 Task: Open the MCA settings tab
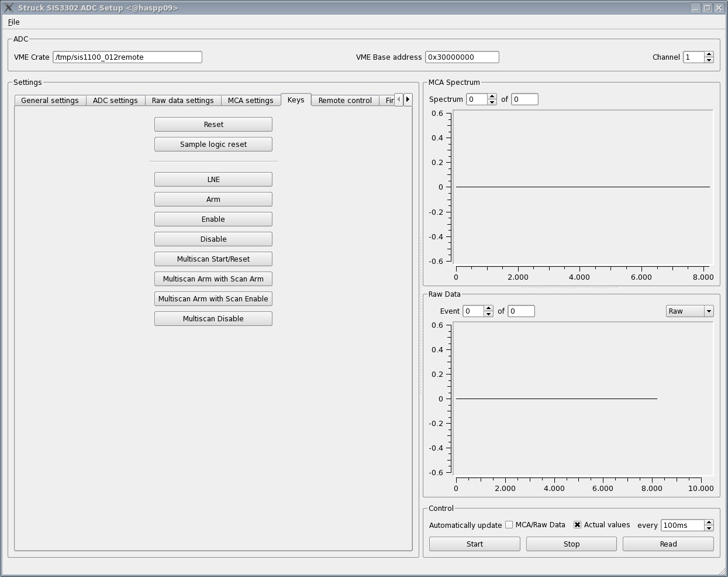[x=250, y=100]
